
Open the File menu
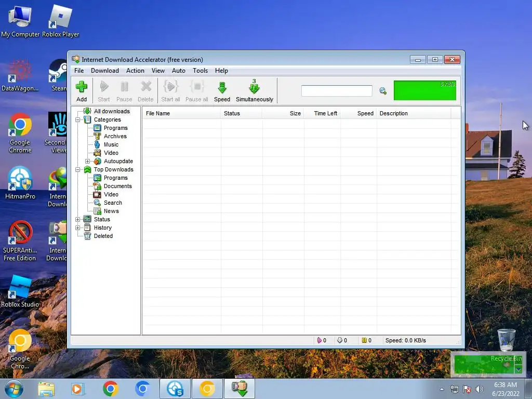[79, 71]
